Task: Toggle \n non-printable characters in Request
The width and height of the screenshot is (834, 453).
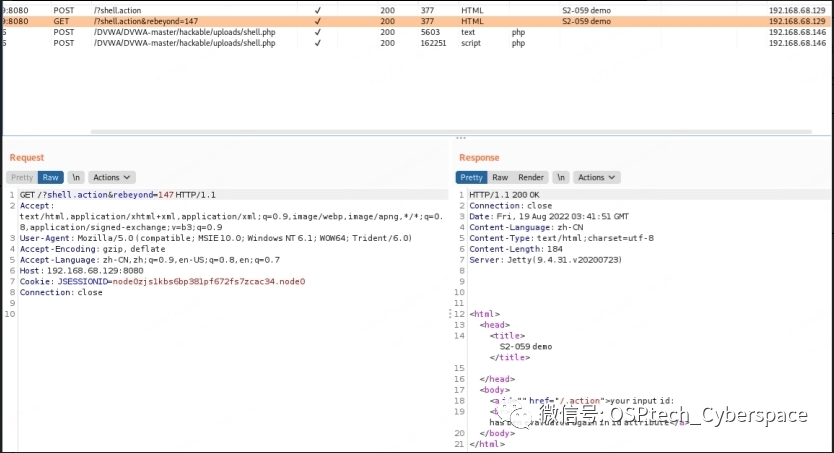Action: (x=76, y=177)
